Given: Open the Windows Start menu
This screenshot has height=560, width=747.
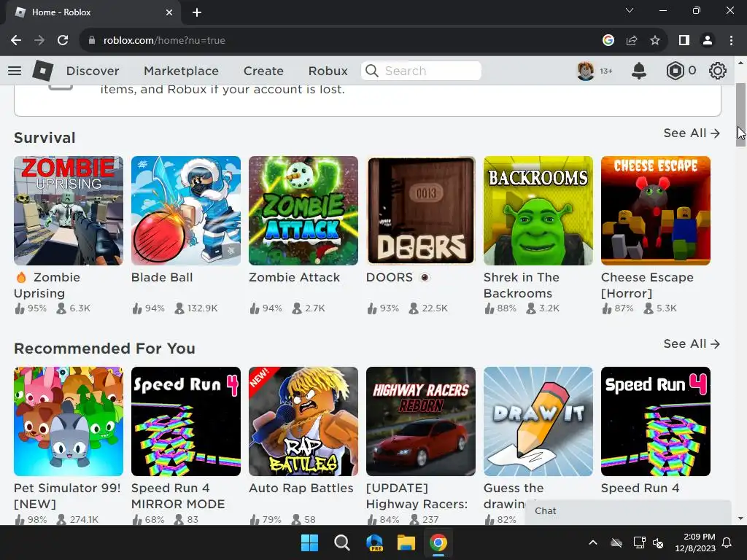Looking at the screenshot, I should point(309,542).
